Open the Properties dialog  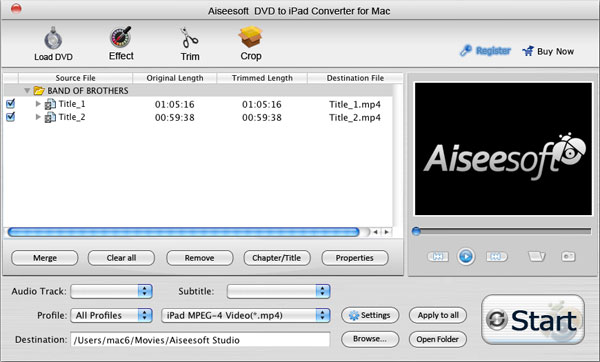tap(355, 258)
